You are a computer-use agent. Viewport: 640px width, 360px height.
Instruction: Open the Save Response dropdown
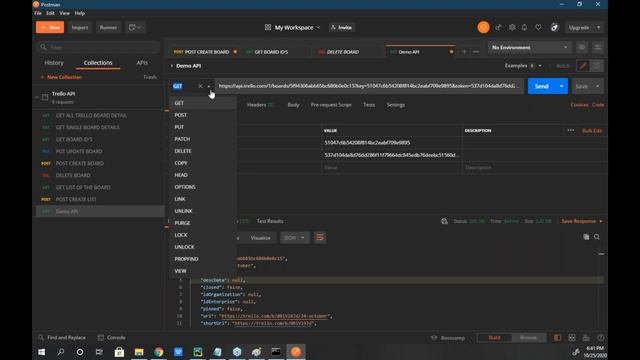[582, 221]
